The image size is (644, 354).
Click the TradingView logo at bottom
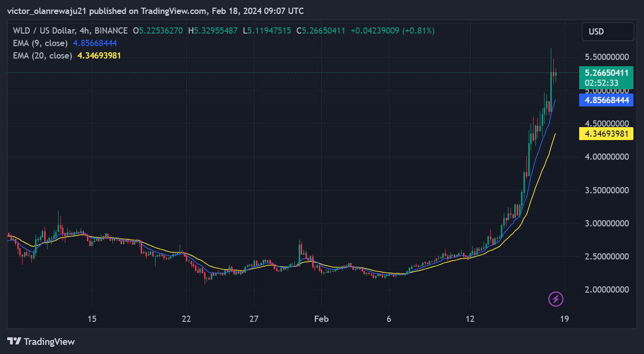[41, 342]
